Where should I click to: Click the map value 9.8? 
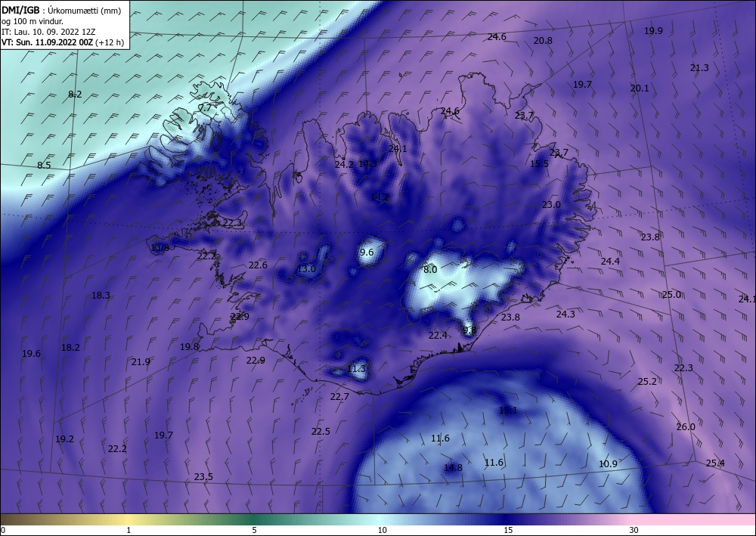[469, 330]
